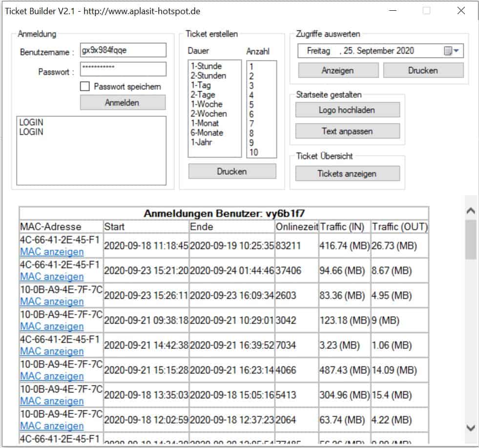Click Onlinezeit value 83211

pyautogui.click(x=289, y=245)
